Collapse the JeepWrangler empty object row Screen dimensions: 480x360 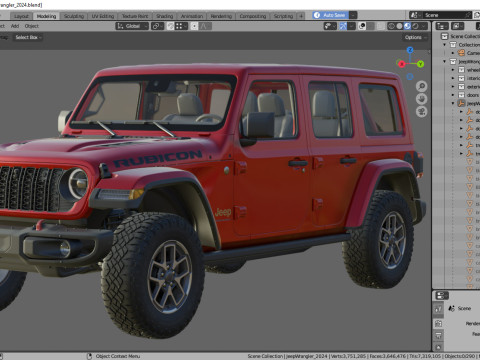click(453, 103)
